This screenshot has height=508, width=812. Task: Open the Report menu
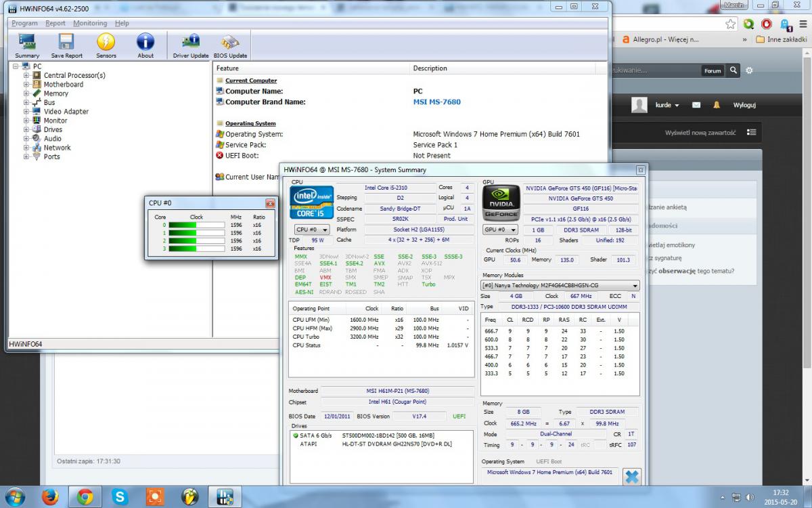(x=55, y=23)
